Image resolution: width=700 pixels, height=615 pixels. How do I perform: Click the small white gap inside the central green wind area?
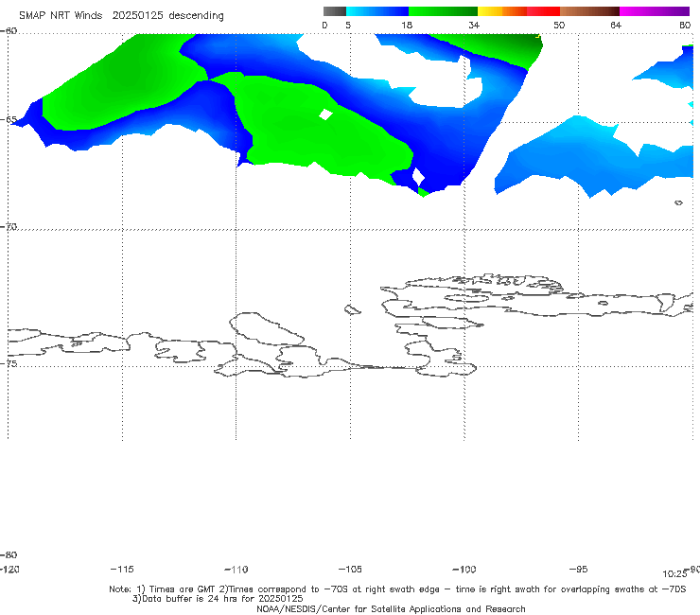[326, 114]
